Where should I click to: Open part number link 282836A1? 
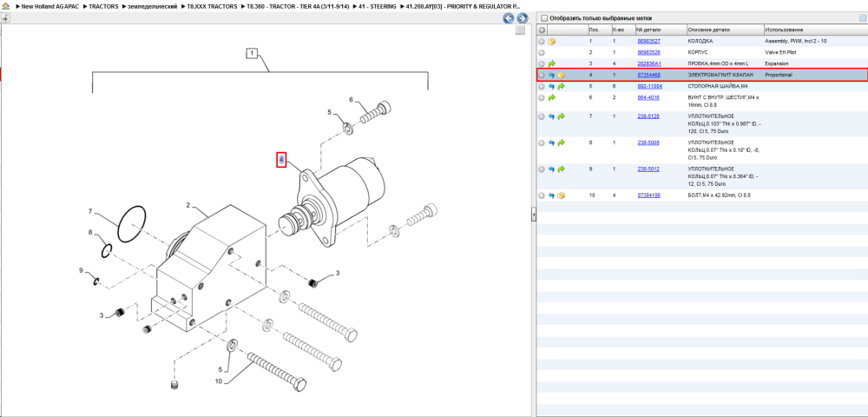(x=648, y=63)
